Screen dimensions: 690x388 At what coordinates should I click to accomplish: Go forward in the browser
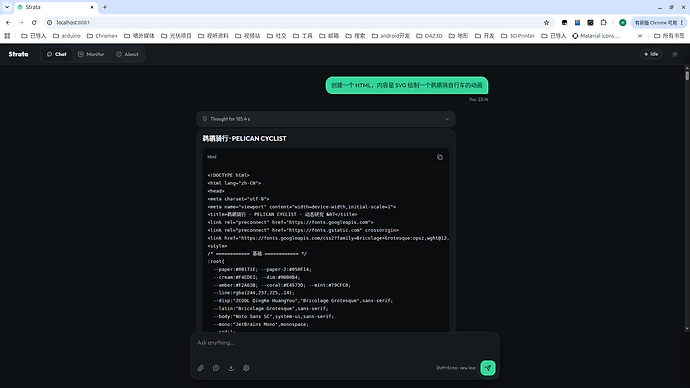[21, 22]
